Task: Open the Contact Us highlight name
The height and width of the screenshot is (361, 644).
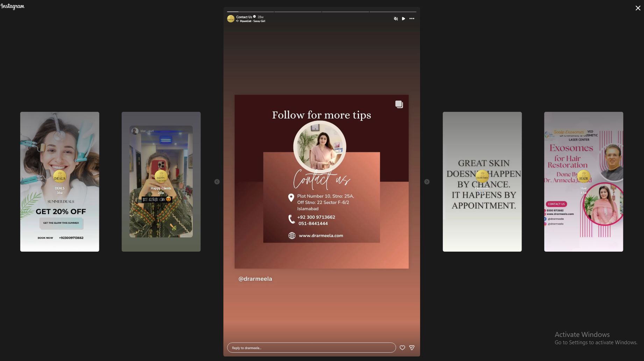Action: coord(244,17)
